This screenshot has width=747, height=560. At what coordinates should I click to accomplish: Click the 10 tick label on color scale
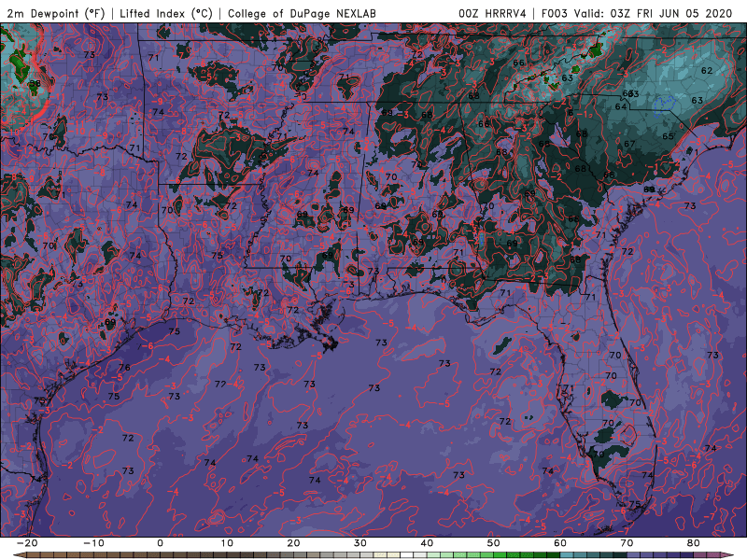pyautogui.click(x=227, y=543)
